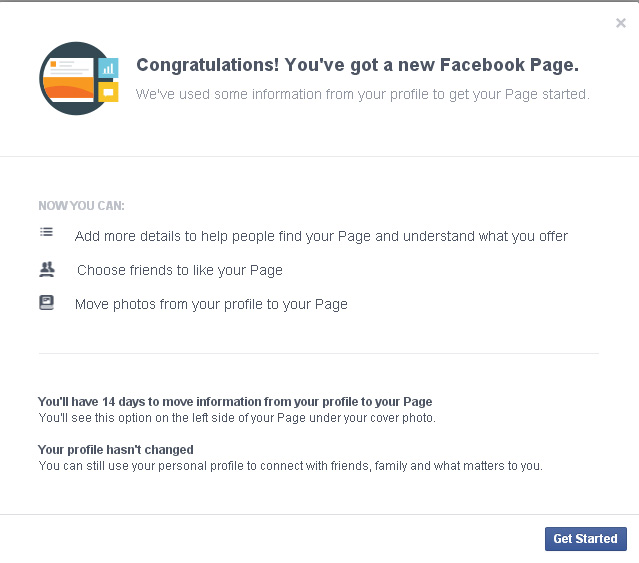
Task: Select 'Choose friends to like your Page'
Action: [x=180, y=270]
